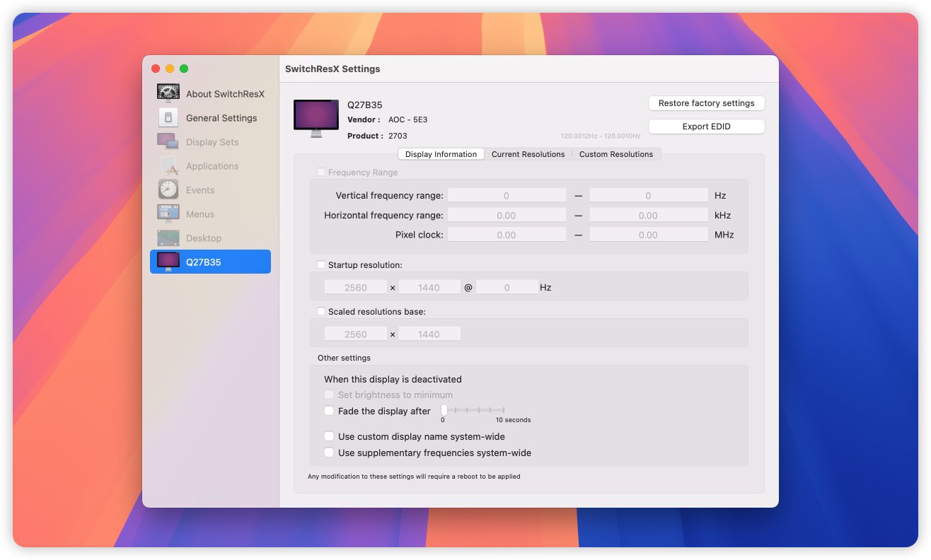931x560 pixels.
Task: Select the General Settings icon in sidebar
Action: point(168,118)
